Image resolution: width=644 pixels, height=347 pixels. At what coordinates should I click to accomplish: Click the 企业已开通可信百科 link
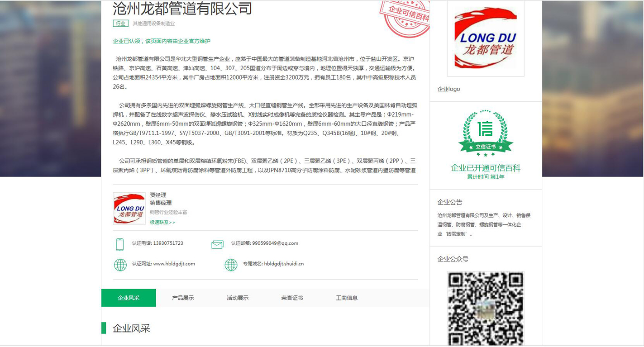pos(486,168)
